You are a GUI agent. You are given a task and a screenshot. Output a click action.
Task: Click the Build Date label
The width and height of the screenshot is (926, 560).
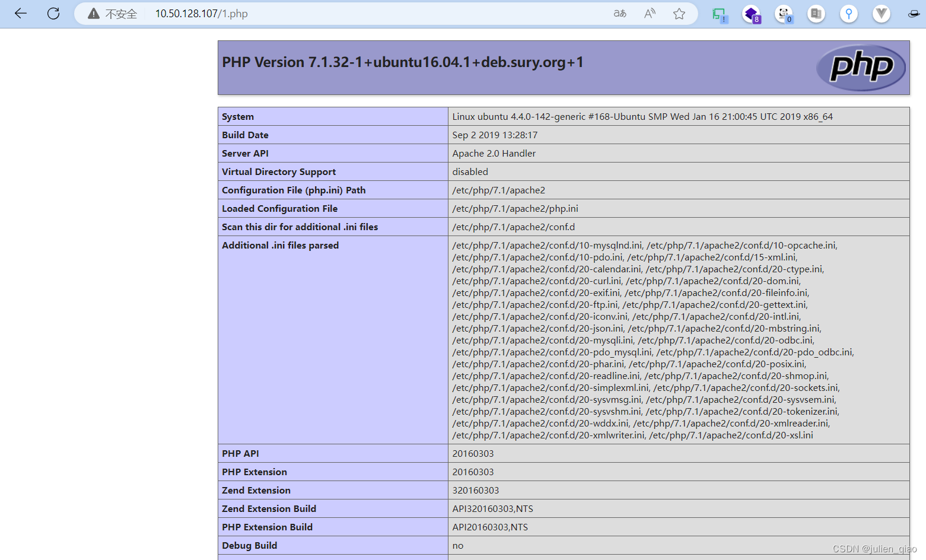coord(245,135)
